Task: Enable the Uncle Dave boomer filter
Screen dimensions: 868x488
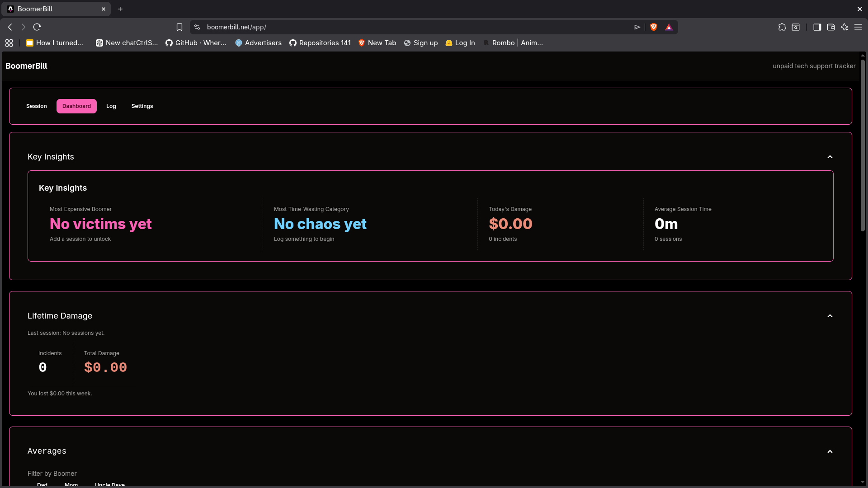Action: 109,485
